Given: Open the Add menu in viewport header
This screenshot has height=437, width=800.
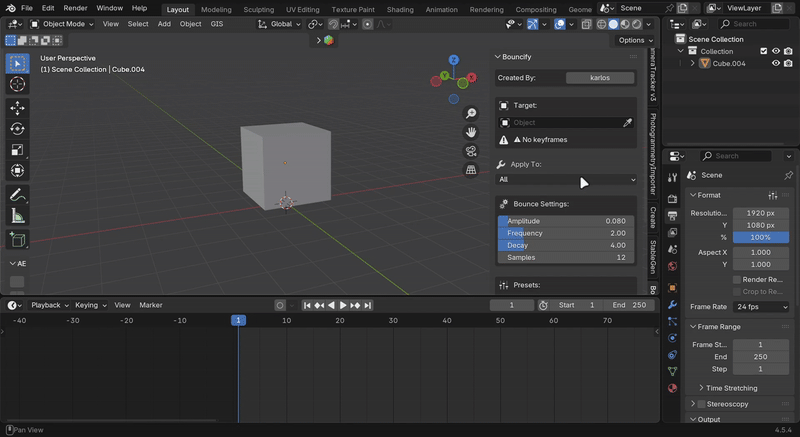Looking at the screenshot, I should click(x=164, y=24).
